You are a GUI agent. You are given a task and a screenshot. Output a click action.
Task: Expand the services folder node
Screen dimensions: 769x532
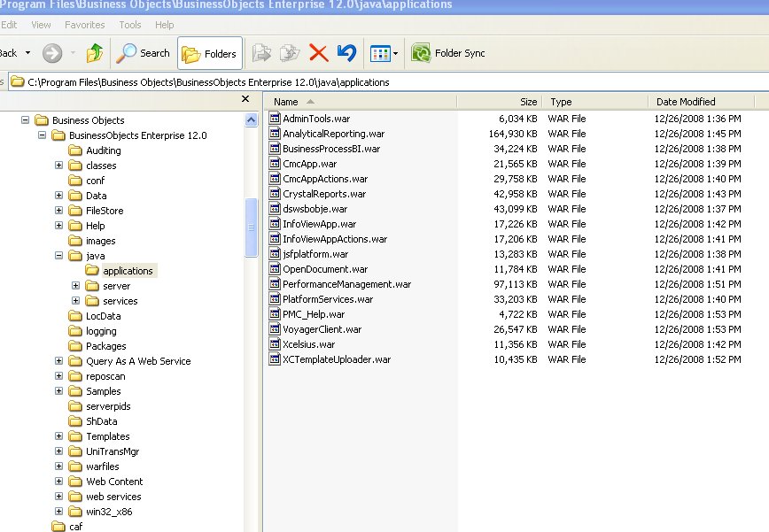click(75, 301)
